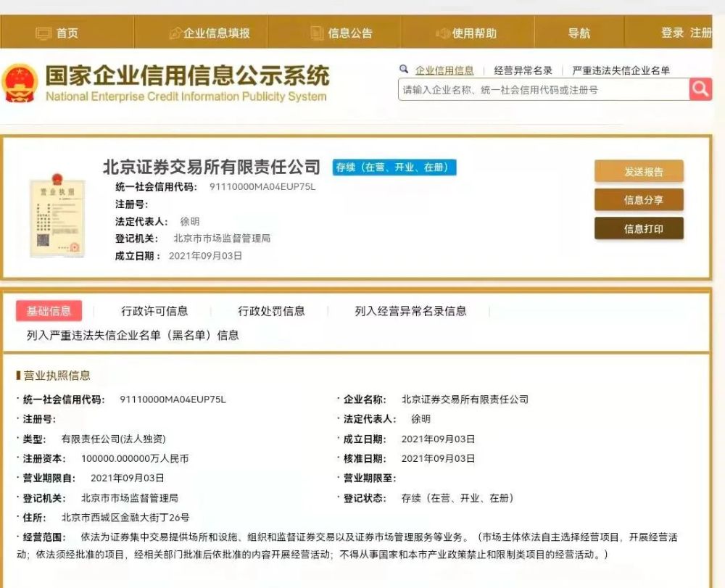Switch to the 基础信息 tab
725x588 pixels.
(x=49, y=310)
